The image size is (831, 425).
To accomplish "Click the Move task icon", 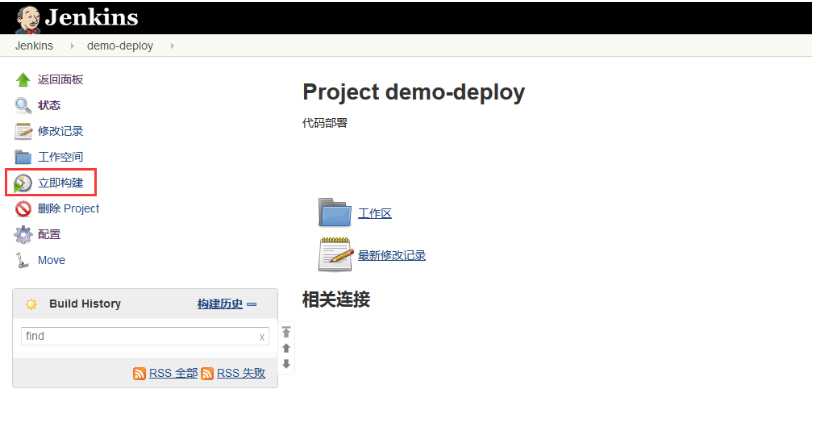I will (22, 260).
